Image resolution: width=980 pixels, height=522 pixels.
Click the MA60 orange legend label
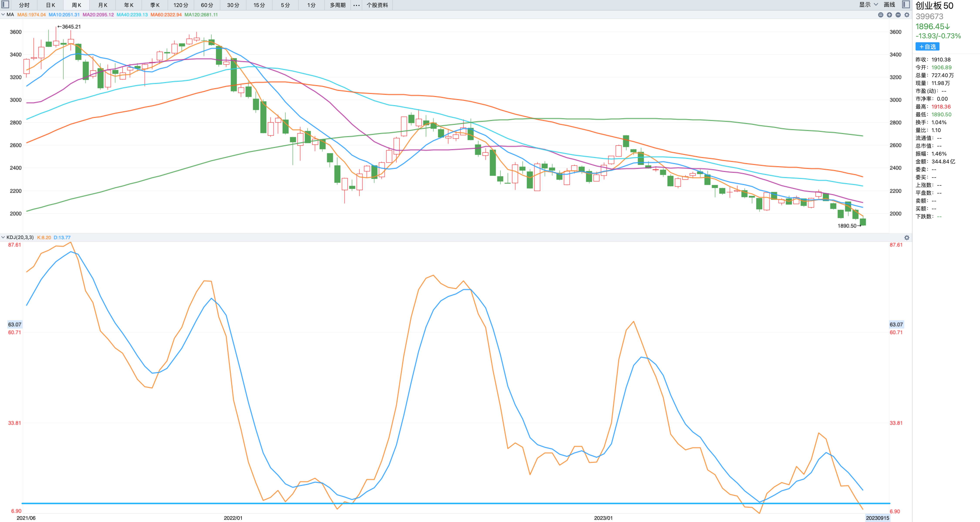click(x=166, y=14)
